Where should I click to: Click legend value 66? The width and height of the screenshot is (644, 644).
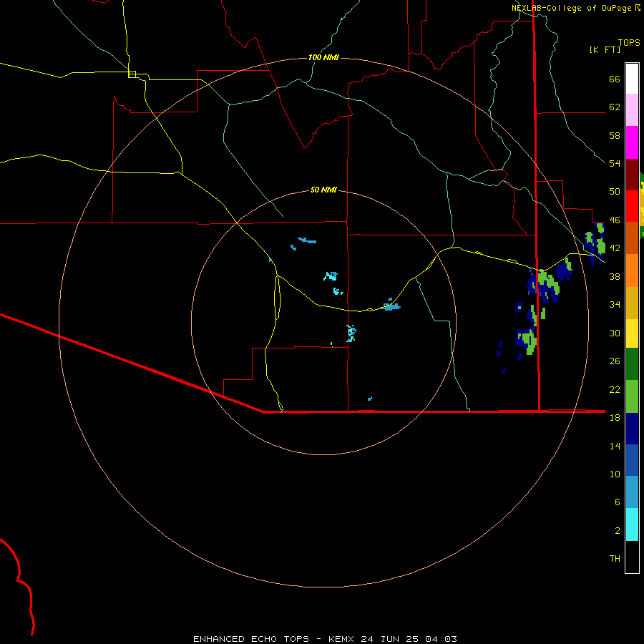coord(615,79)
